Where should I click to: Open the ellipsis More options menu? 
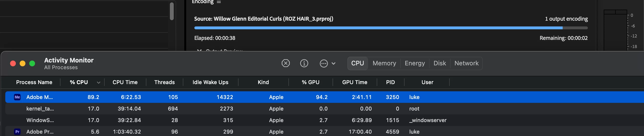[x=324, y=63]
